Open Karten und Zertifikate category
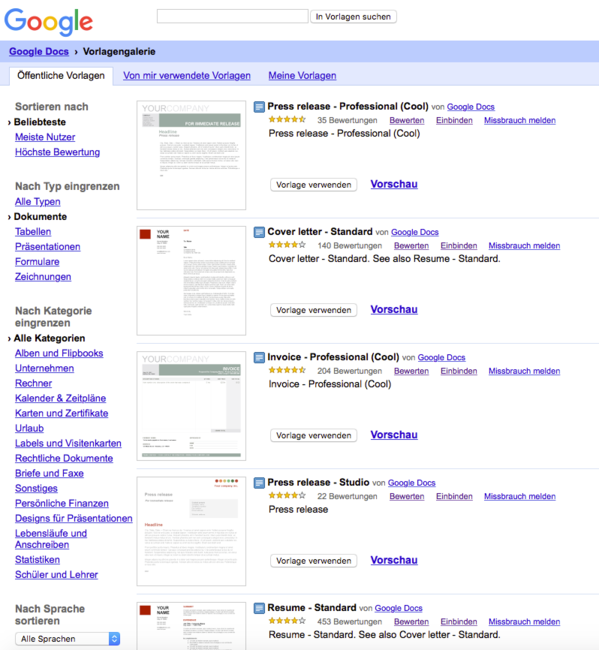 click(62, 413)
